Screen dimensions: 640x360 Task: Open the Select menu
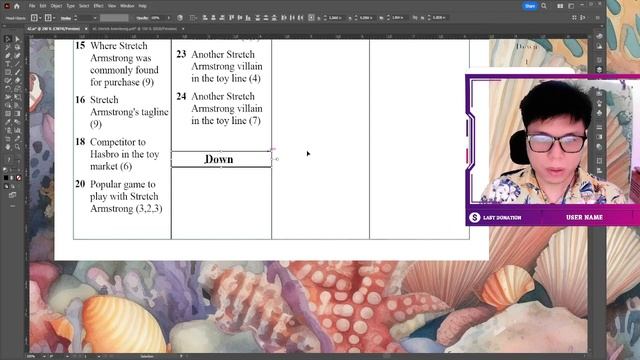tap(84, 6)
